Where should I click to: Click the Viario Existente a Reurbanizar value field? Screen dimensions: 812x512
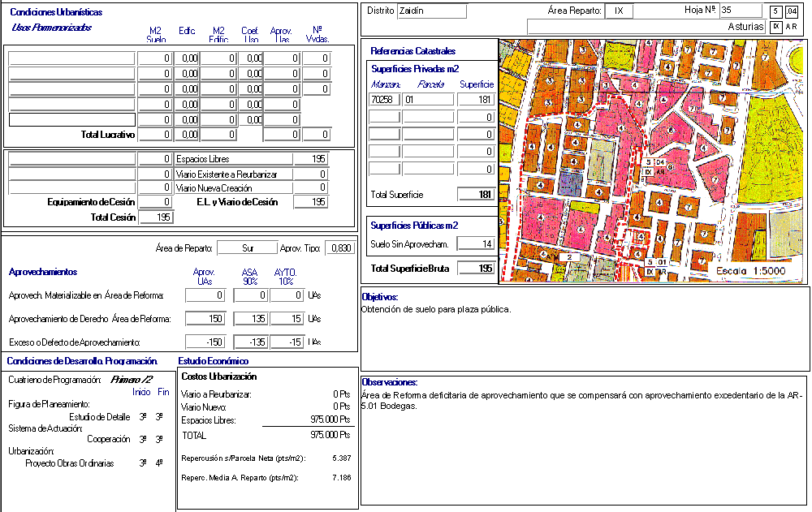[310, 174]
